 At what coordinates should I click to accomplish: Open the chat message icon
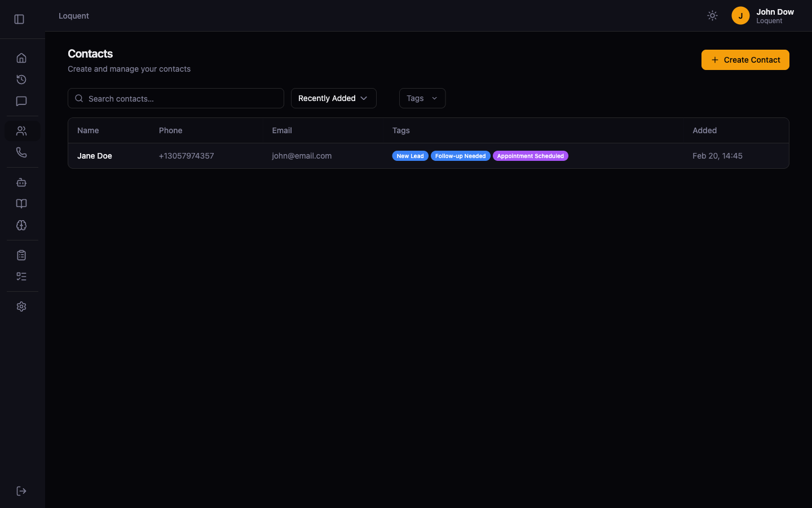pyautogui.click(x=21, y=102)
